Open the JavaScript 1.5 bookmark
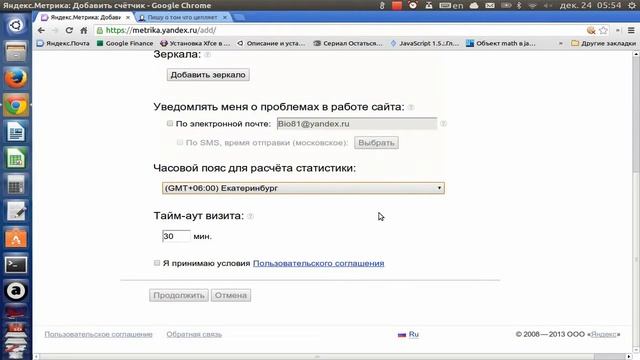640x360 pixels. (x=424, y=43)
